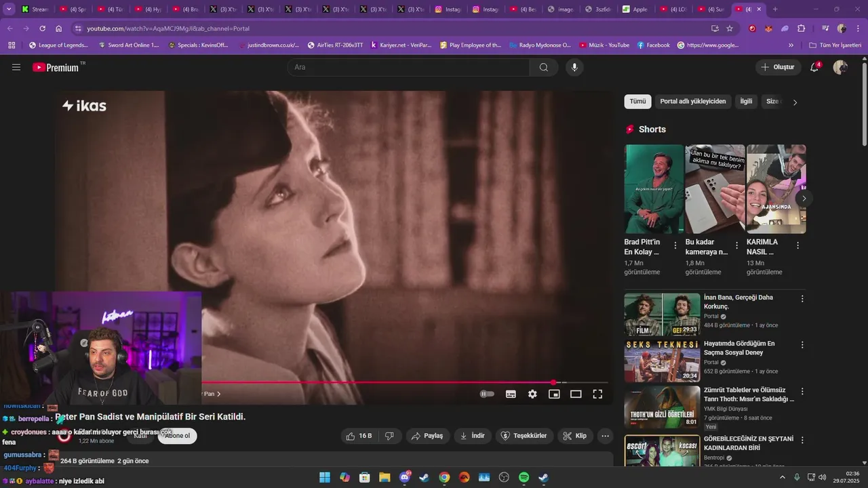The height and width of the screenshot is (488, 868).
Task: Select the 'İlgili' filter chip
Action: pos(746,102)
